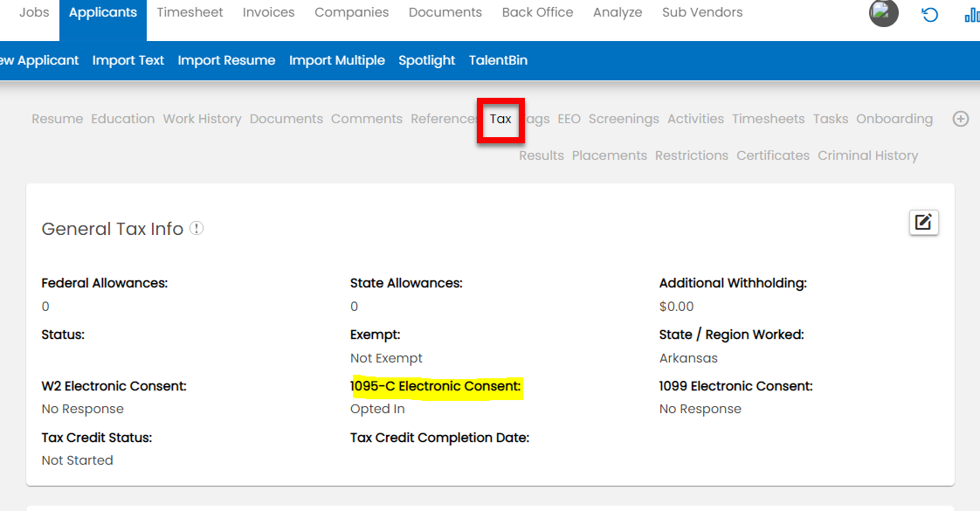Switch to the Activities tab
Screen dimensions: 980x511
(x=695, y=119)
